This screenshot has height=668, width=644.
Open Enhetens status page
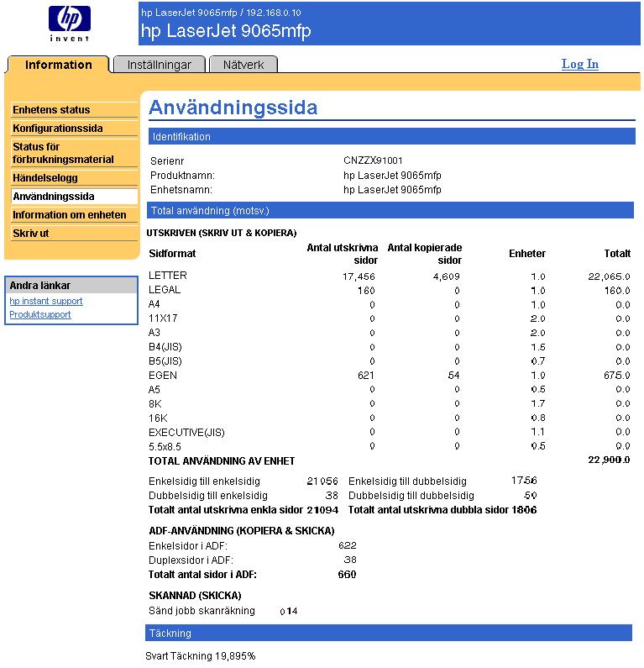click(74, 110)
